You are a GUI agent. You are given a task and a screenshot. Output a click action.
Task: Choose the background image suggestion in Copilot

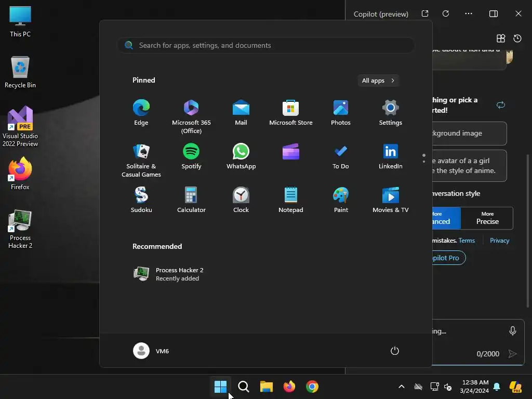pyautogui.click(x=470, y=134)
